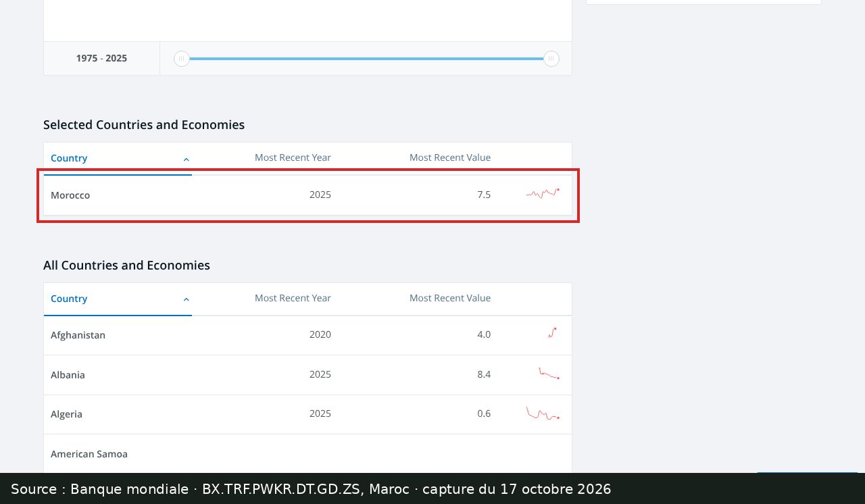Click Albania's most recent year 2025
The width and height of the screenshot is (865, 504).
tap(320, 374)
